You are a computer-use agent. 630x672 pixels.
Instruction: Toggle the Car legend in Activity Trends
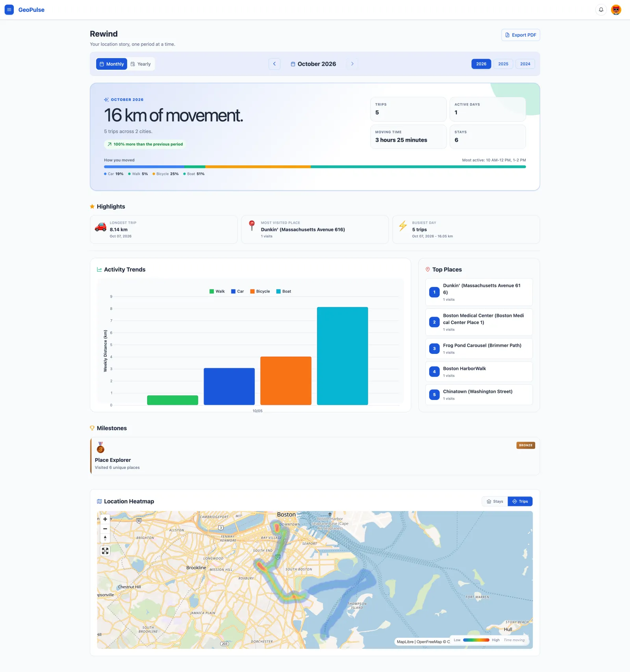237,291
